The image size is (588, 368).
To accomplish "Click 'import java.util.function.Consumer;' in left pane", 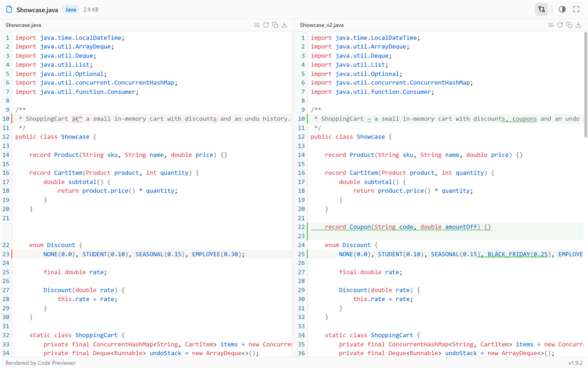I will point(77,92).
